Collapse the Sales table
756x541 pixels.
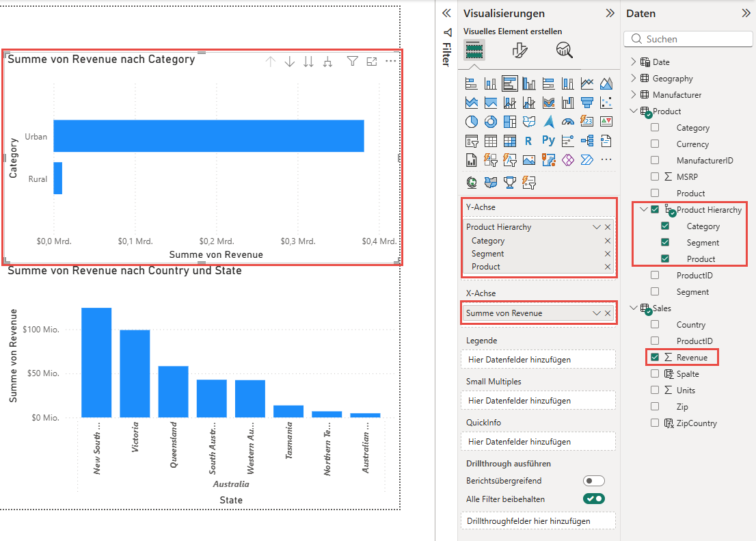634,308
